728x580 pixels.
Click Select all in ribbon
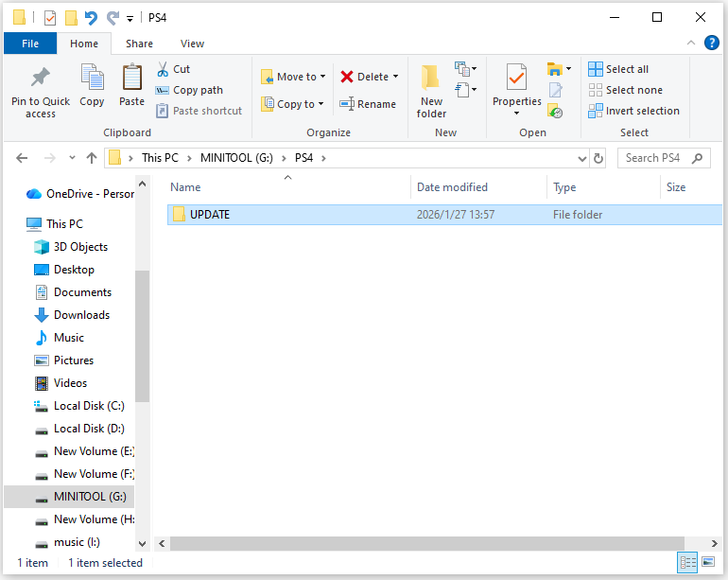pos(618,69)
